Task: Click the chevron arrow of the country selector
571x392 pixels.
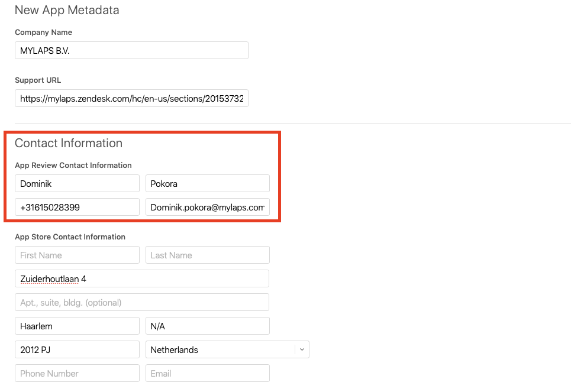Action: pos(302,350)
